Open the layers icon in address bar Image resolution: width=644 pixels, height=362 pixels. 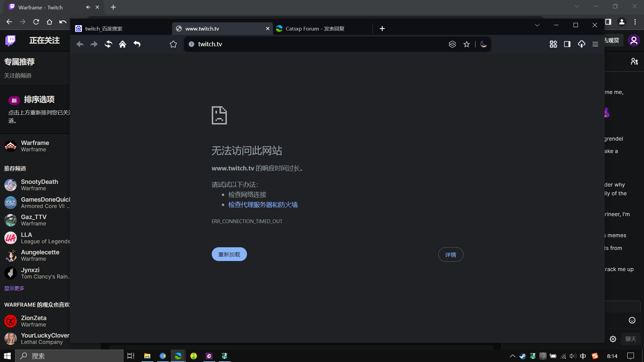[x=452, y=44]
